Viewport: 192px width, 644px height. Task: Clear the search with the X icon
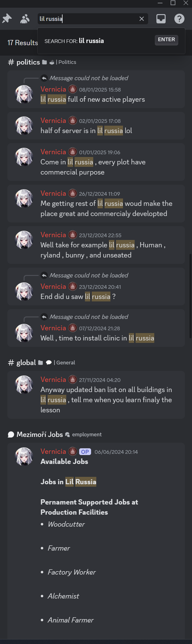pos(142,19)
